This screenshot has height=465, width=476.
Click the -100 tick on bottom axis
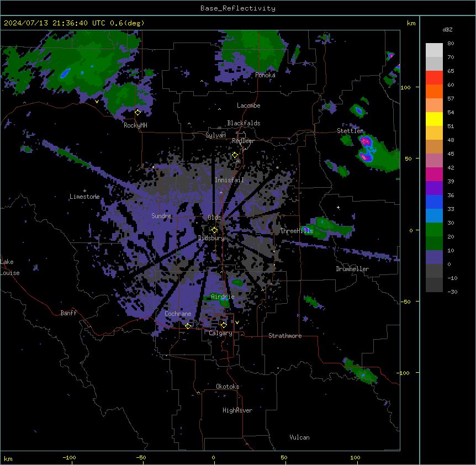(x=69, y=457)
